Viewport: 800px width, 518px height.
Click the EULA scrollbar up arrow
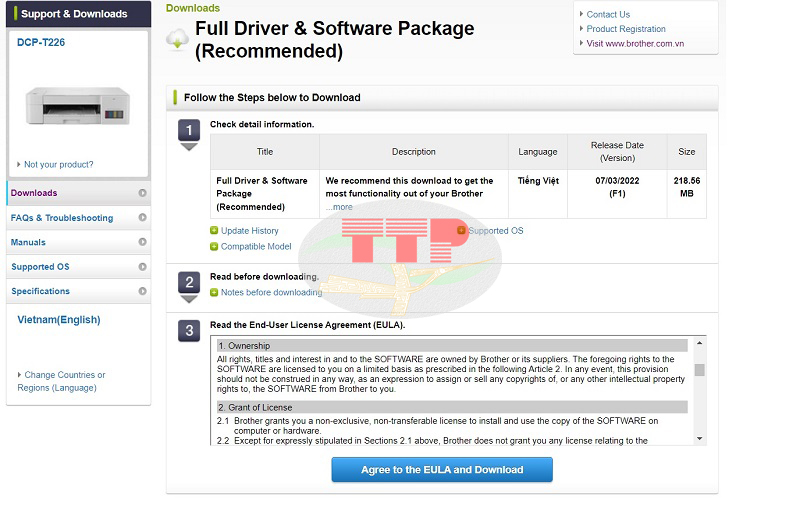(699, 343)
